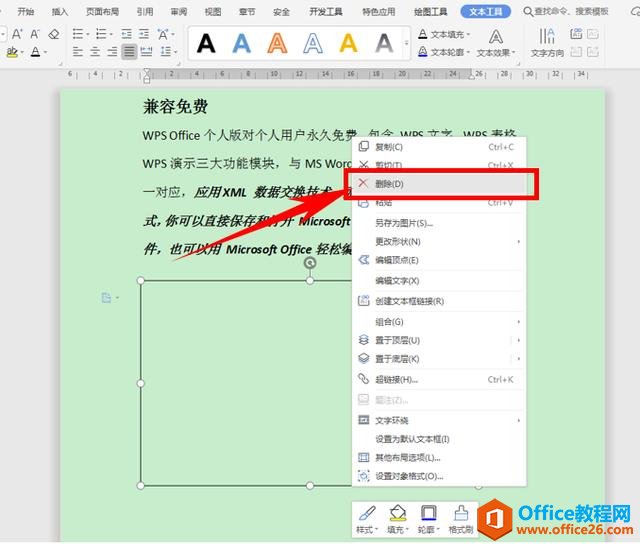640x547 pixels.
Task: Click the font color A icon
Action: pyautogui.click(x=36, y=52)
